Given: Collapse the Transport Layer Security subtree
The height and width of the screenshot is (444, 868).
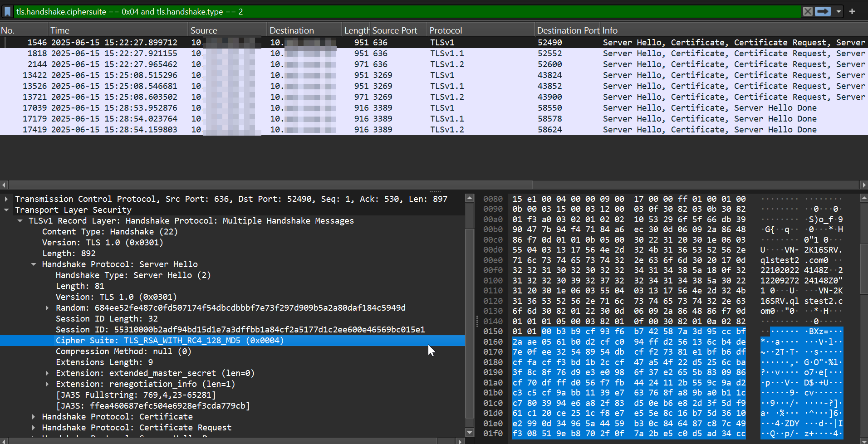Looking at the screenshot, I should pos(6,210).
